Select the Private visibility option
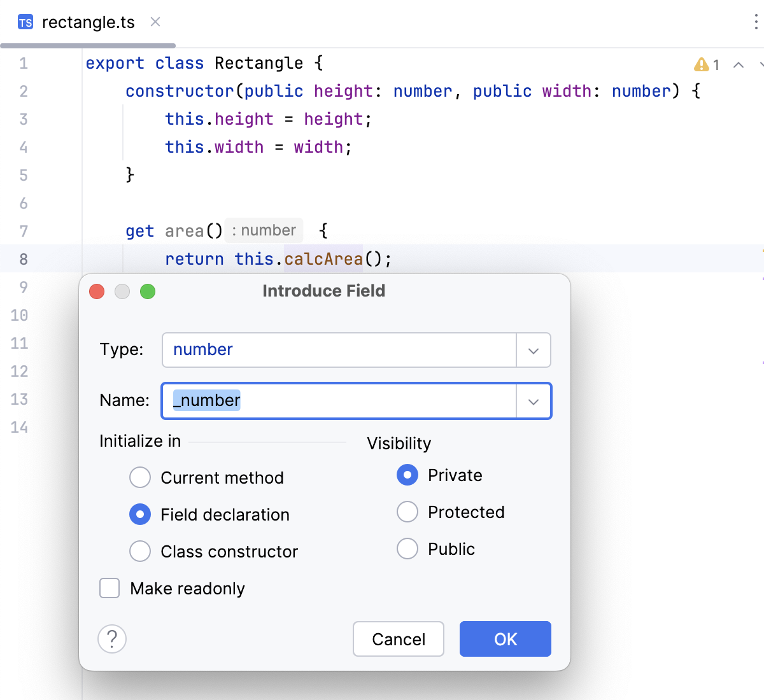The image size is (764, 700). click(407, 475)
